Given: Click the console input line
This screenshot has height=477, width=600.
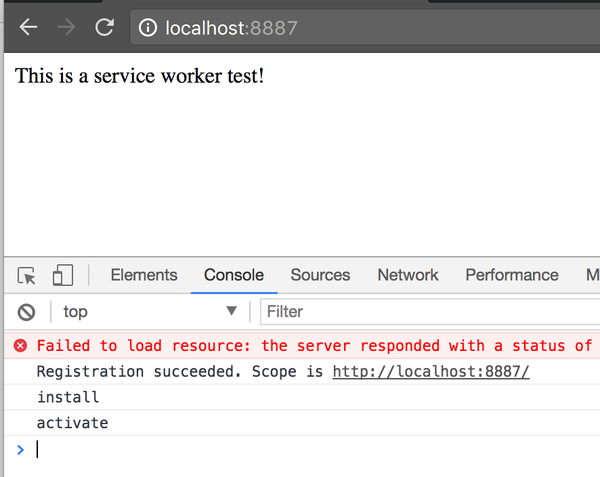Looking at the screenshot, I should [300, 449].
